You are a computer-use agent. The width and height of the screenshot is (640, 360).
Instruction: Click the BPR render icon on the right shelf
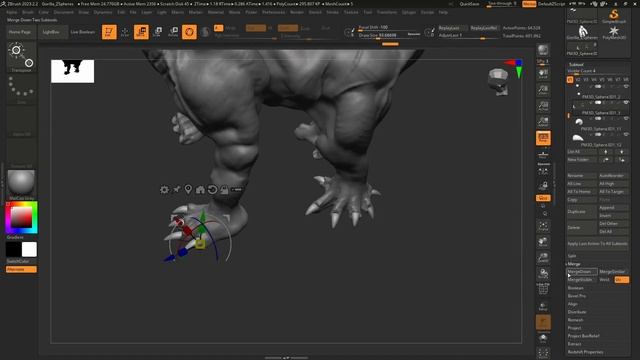coord(543,51)
